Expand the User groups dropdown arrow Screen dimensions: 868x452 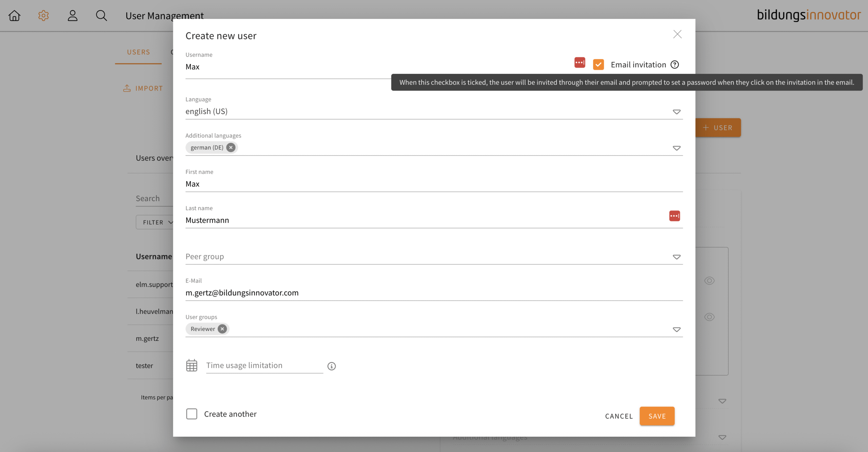click(676, 330)
